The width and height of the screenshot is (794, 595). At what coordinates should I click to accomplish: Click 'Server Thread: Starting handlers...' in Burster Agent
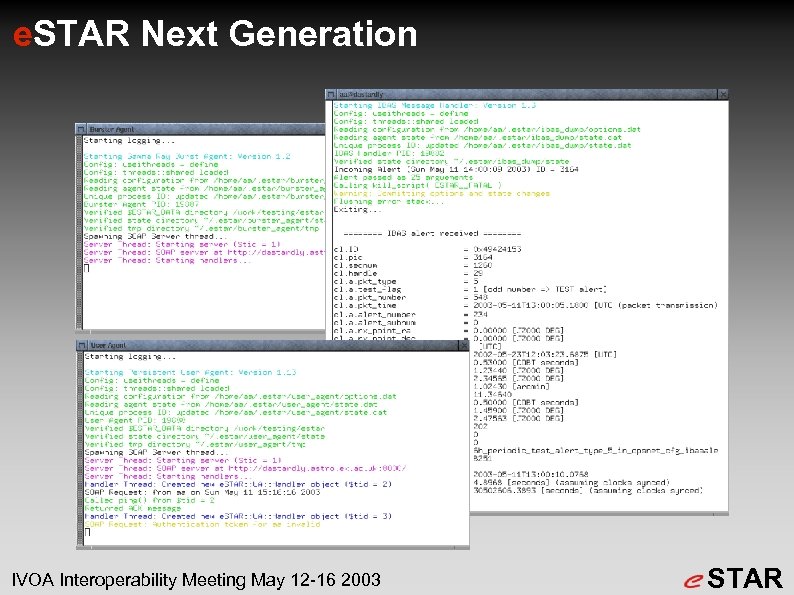[167, 260]
